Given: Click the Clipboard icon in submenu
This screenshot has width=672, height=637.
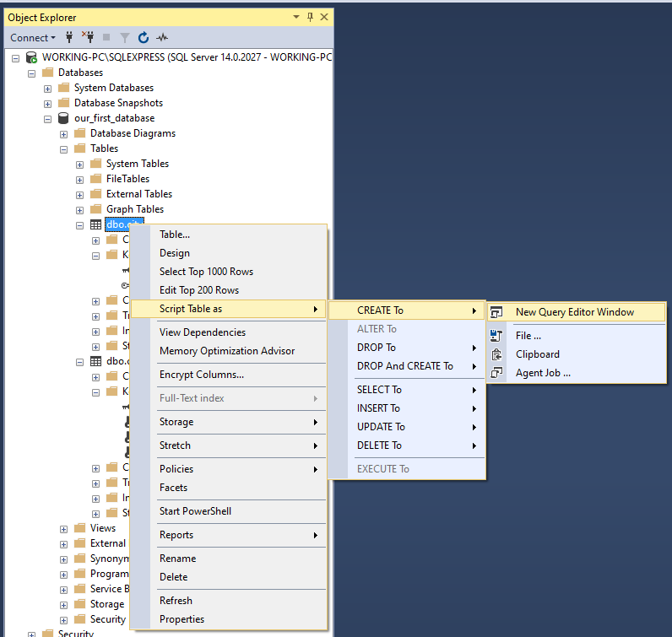Looking at the screenshot, I should point(496,354).
